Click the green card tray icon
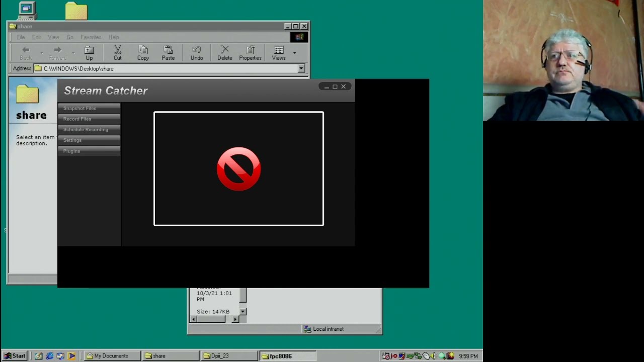The width and height of the screenshot is (644, 362). click(x=410, y=356)
